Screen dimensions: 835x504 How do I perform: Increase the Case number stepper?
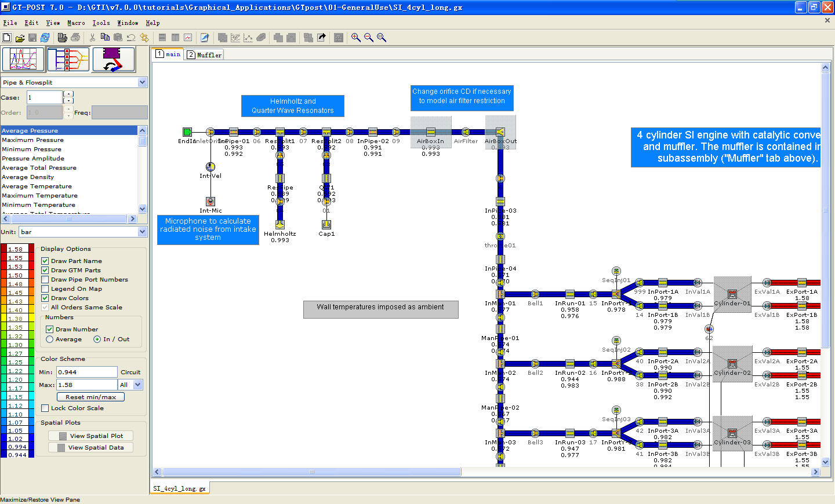click(x=68, y=94)
